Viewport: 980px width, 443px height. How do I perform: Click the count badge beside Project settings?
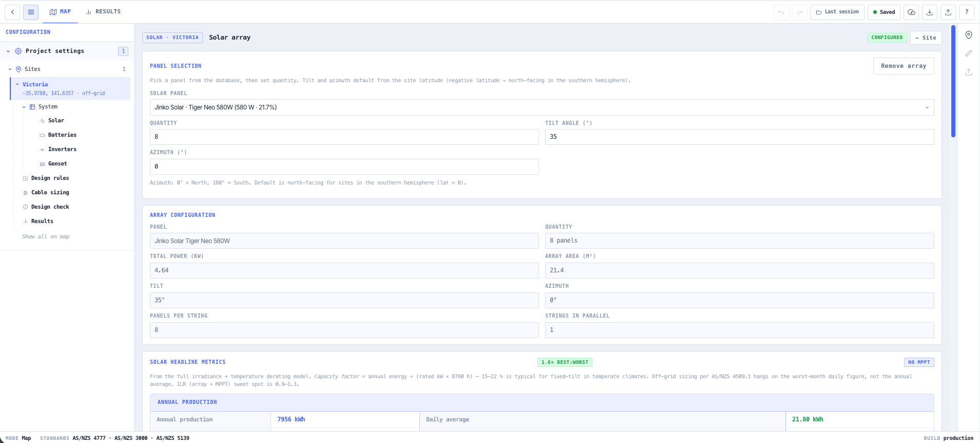(x=123, y=51)
